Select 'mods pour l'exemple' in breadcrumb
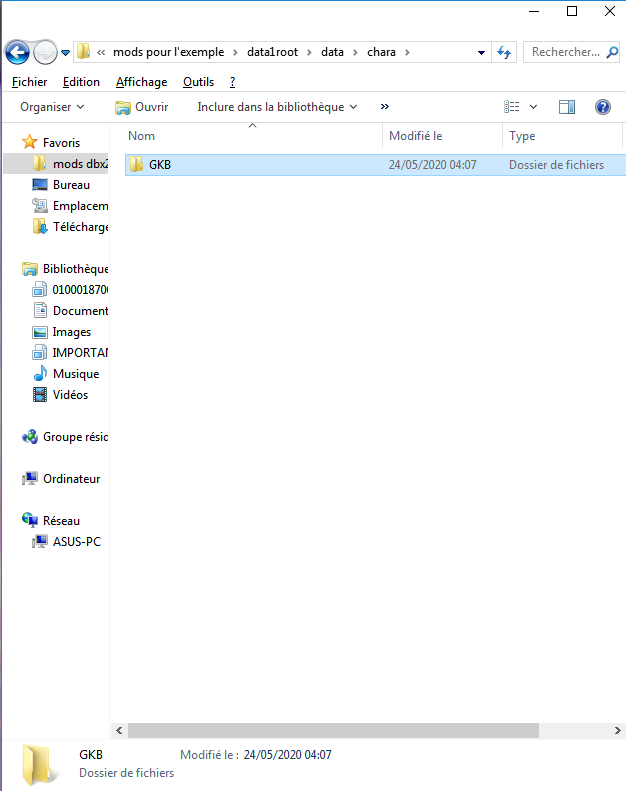This screenshot has width=626, height=791. (x=168, y=52)
